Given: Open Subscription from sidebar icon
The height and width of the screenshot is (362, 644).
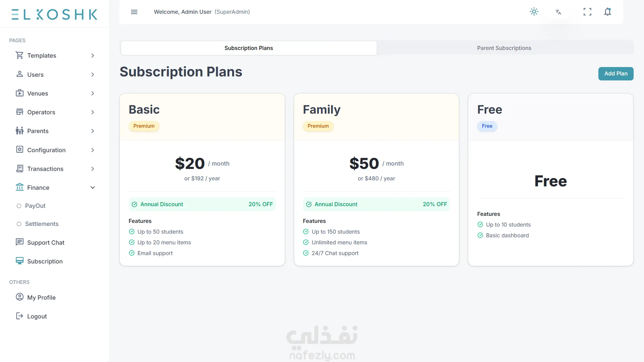Looking at the screenshot, I should tap(20, 261).
